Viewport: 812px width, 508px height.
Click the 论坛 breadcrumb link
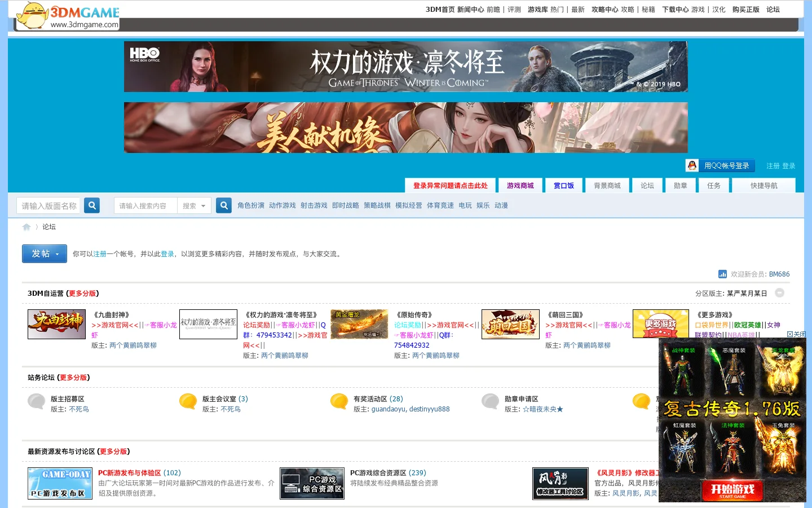point(49,227)
